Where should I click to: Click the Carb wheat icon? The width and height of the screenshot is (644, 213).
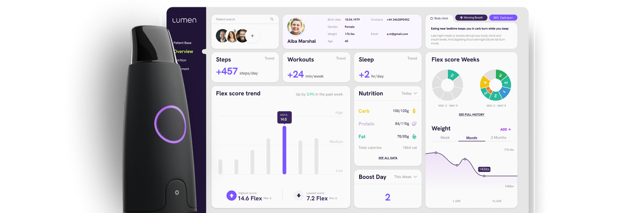pyautogui.click(x=414, y=111)
